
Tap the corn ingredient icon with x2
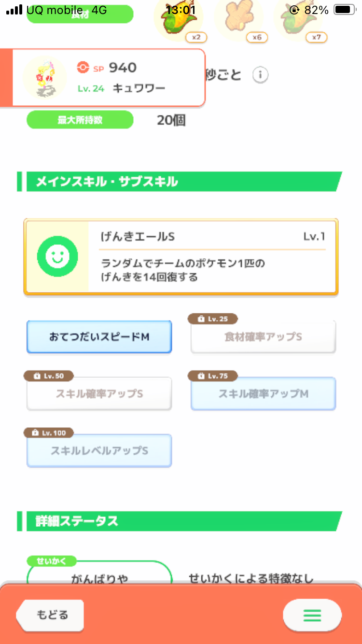(178, 19)
